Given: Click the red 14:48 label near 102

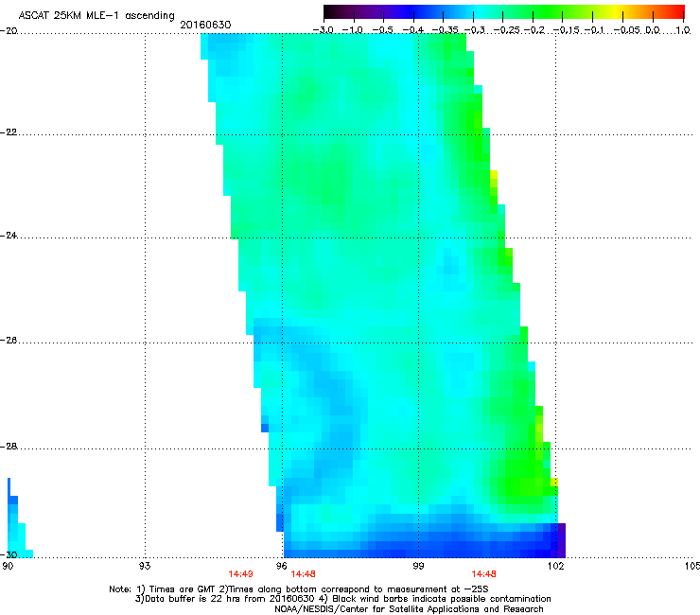Looking at the screenshot, I should click(484, 574).
